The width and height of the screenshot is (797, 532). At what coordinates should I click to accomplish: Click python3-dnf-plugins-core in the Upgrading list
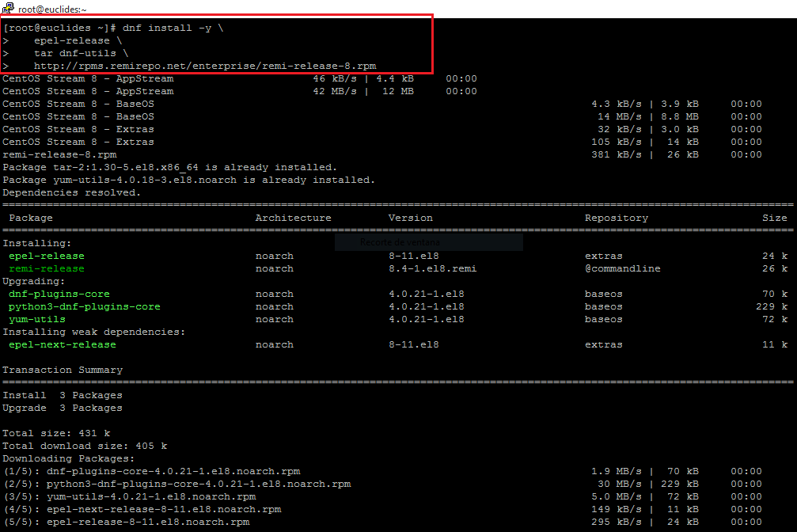pos(85,306)
